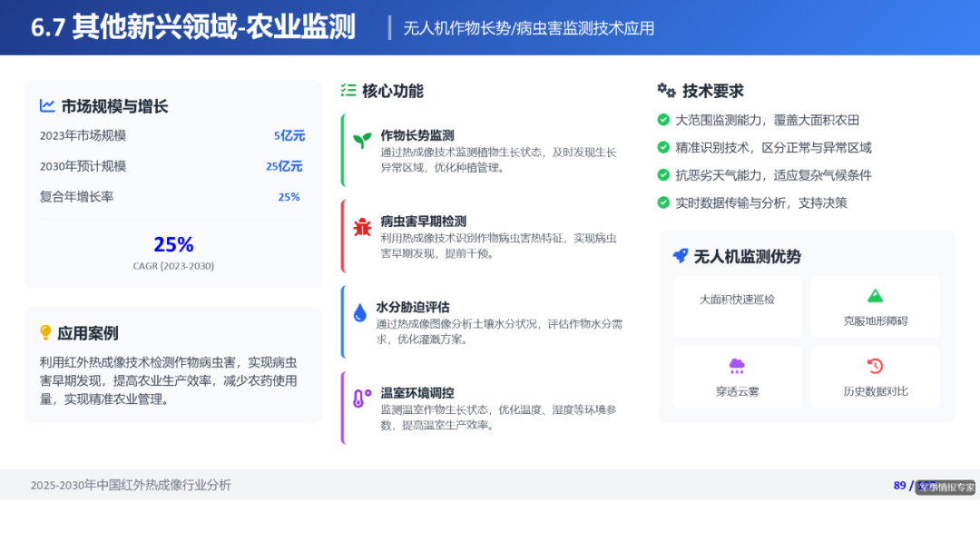Click the red history icon above 历史数据对比
The image size is (980, 552).
tap(874, 366)
